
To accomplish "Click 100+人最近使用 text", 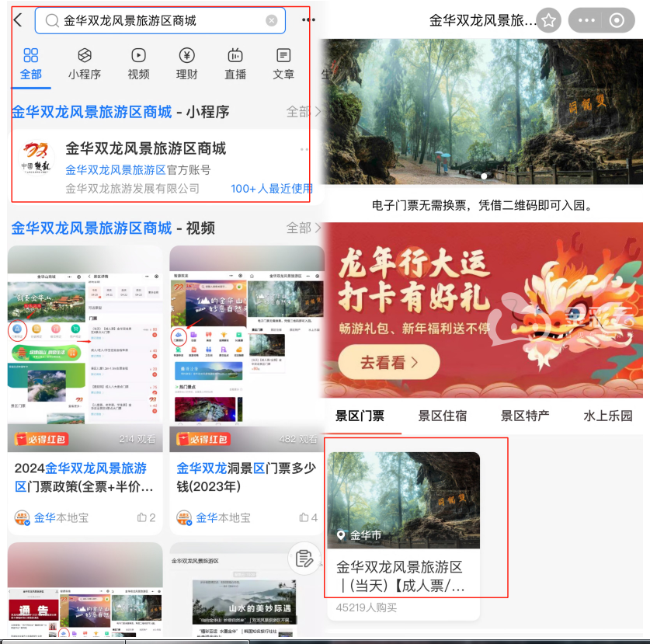I will pyautogui.click(x=272, y=189).
